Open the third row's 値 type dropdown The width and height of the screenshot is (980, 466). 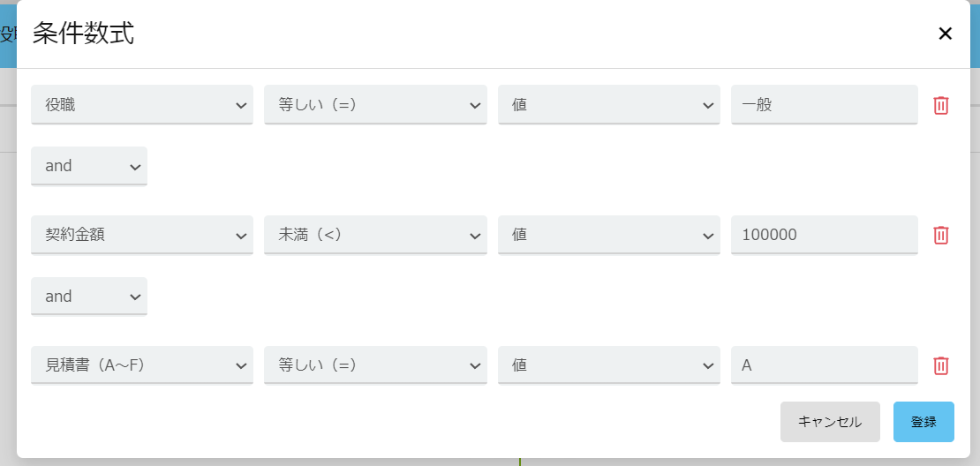pyautogui.click(x=608, y=365)
